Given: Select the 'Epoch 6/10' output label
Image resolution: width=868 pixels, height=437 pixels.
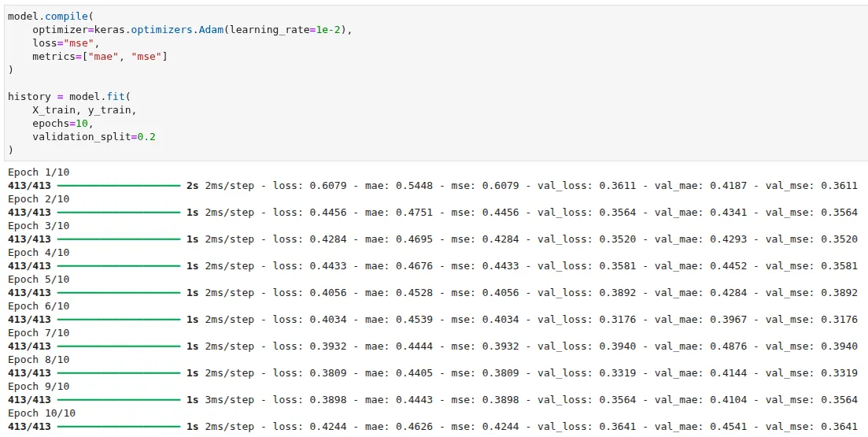Looking at the screenshot, I should tap(39, 306).
